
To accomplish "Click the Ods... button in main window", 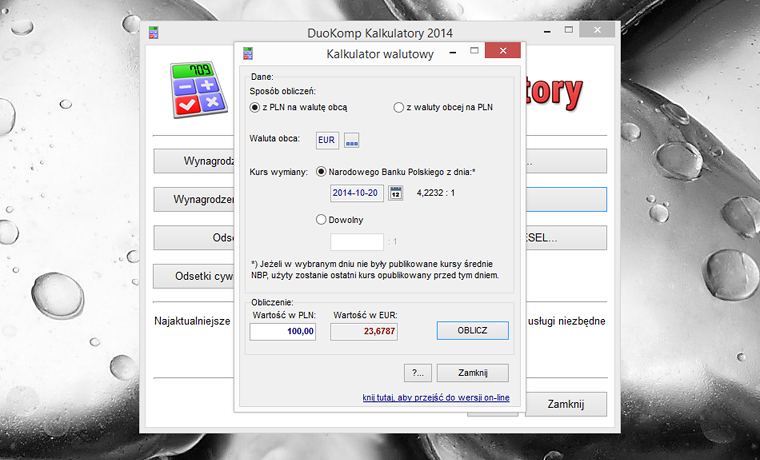I will pyautogui.click(x=194, y=238).
